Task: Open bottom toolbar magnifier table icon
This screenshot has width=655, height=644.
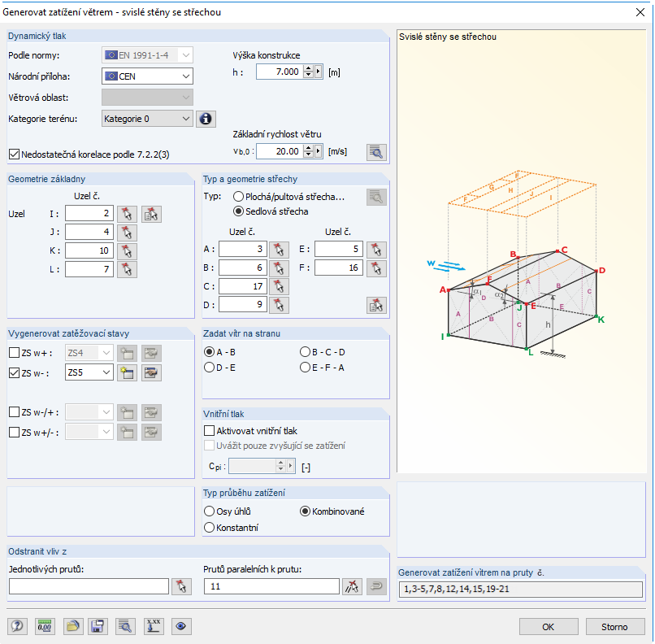Action: tap(125, 626)
